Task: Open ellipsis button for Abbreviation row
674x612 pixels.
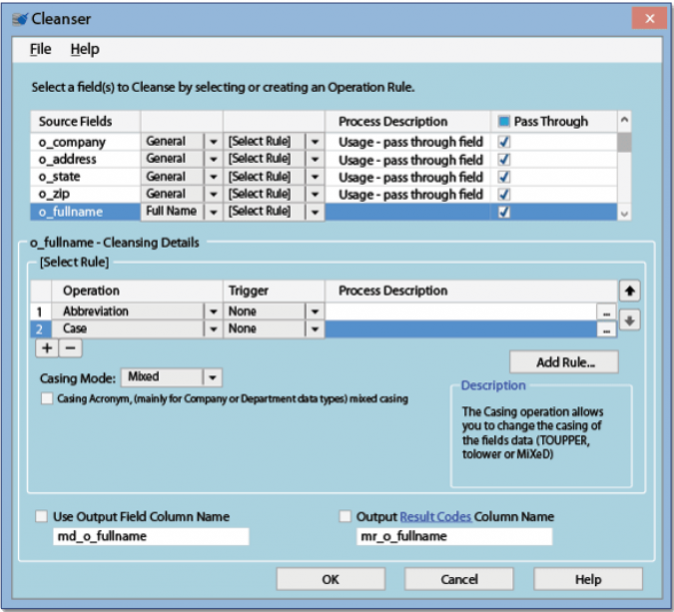Action: 606,312
